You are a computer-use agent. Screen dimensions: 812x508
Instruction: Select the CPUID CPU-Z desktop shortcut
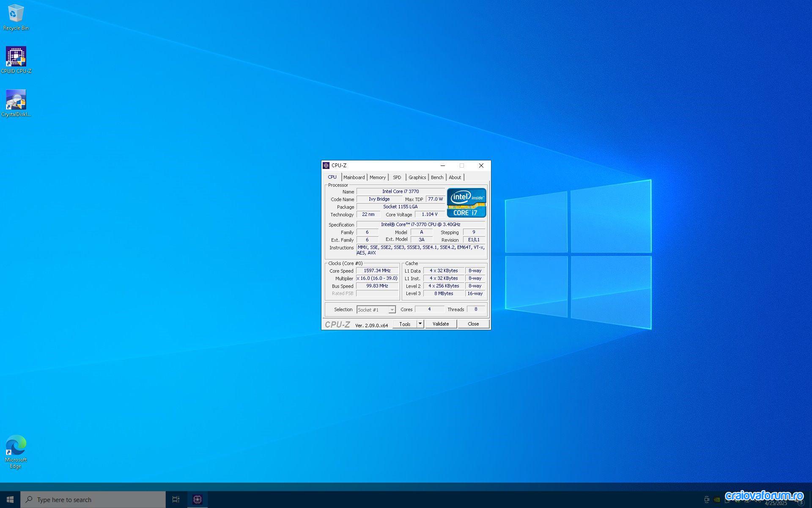16,60
